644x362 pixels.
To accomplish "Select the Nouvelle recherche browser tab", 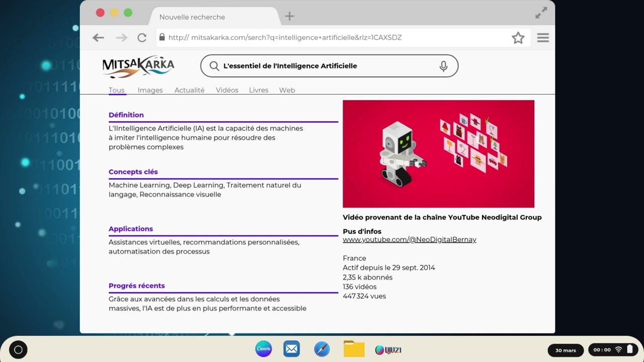I will tap(215, 17).
